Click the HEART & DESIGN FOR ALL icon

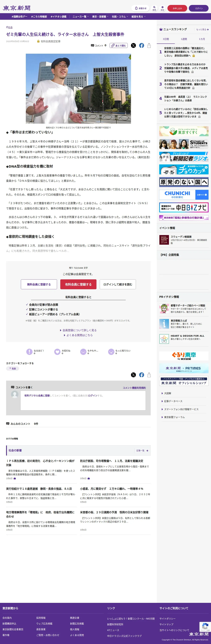164,339
